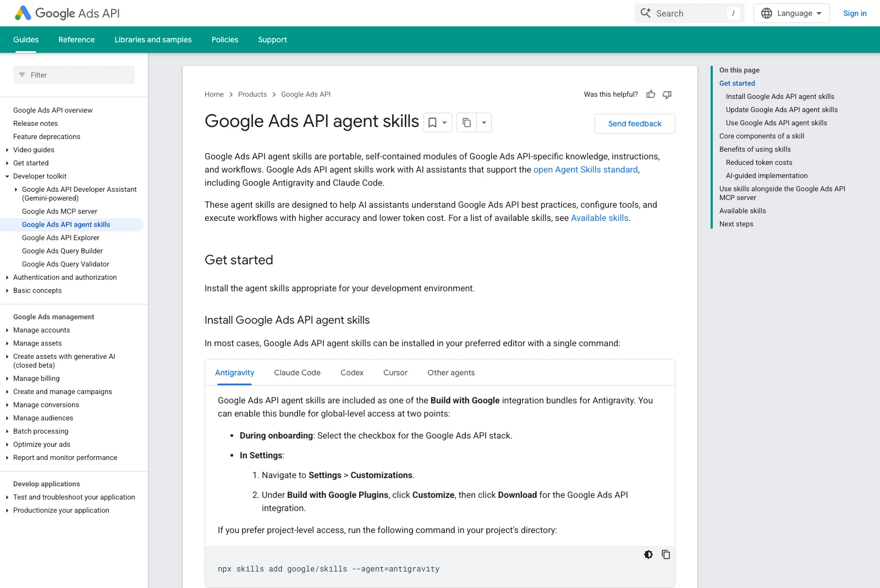
Task: Click the search magnifier icon
Action: point(646,13)
